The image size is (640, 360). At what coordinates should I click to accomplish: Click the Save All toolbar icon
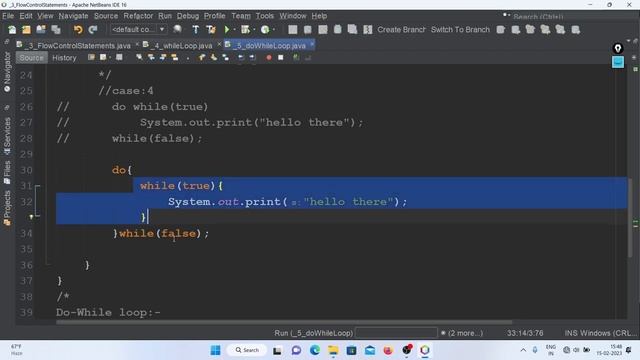(56, 29)
